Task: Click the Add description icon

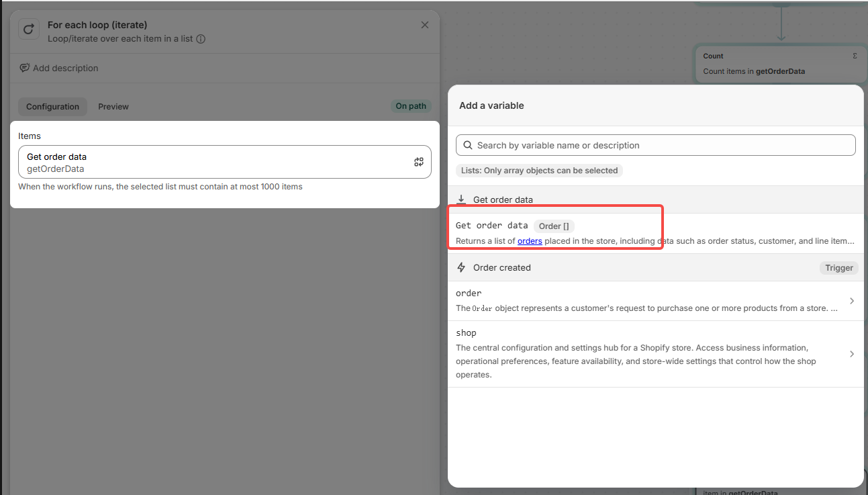Action: point(25,68)
